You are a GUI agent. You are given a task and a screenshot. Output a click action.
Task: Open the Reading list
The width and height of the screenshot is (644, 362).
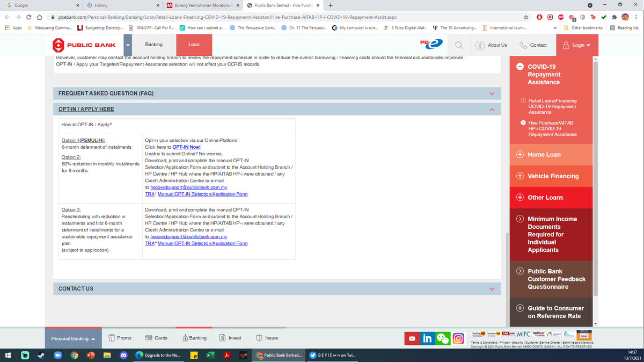coord(624,27)
